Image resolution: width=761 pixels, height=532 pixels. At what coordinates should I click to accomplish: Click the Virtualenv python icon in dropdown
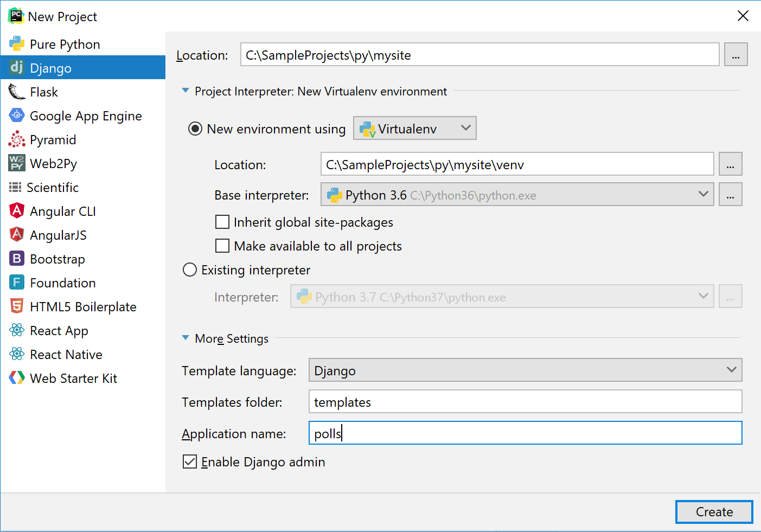368,129
